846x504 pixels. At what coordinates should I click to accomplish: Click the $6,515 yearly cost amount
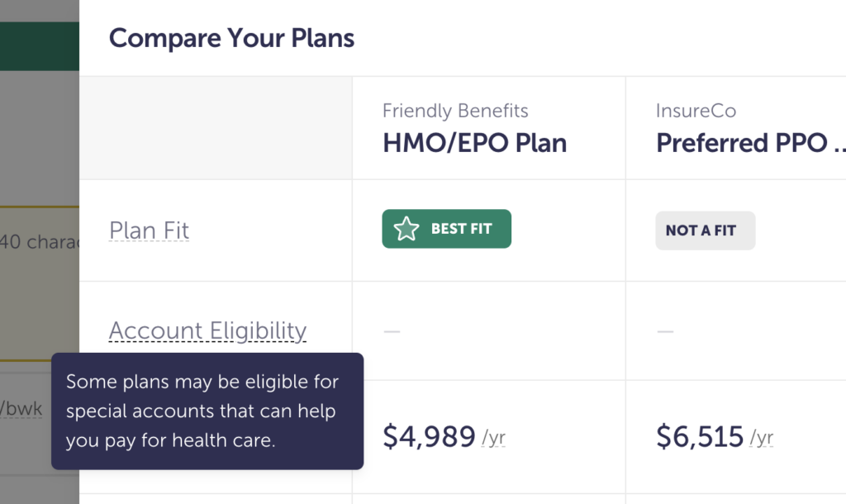click(700, 436)
